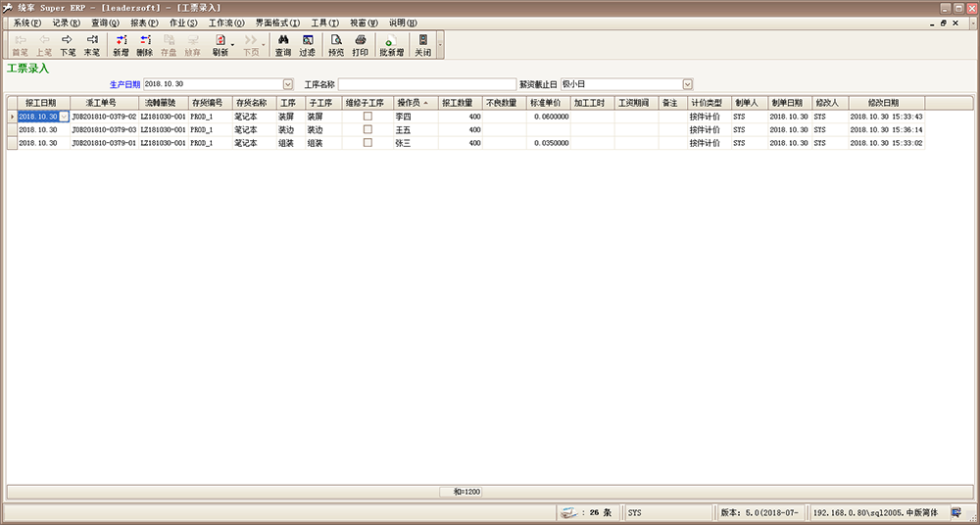This screenshot has height=525, width=980.
Task: Open the 工具 menu
Action: click(324, 22)
